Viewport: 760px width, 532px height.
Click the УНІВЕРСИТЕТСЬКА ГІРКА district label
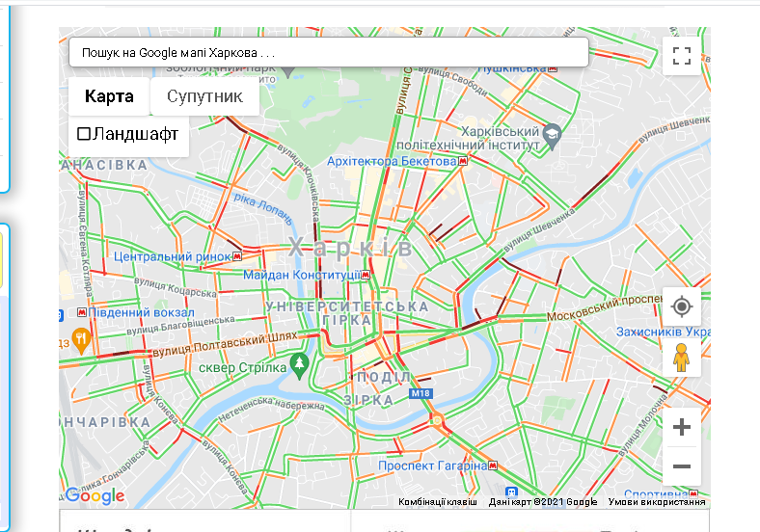[347, 313]
